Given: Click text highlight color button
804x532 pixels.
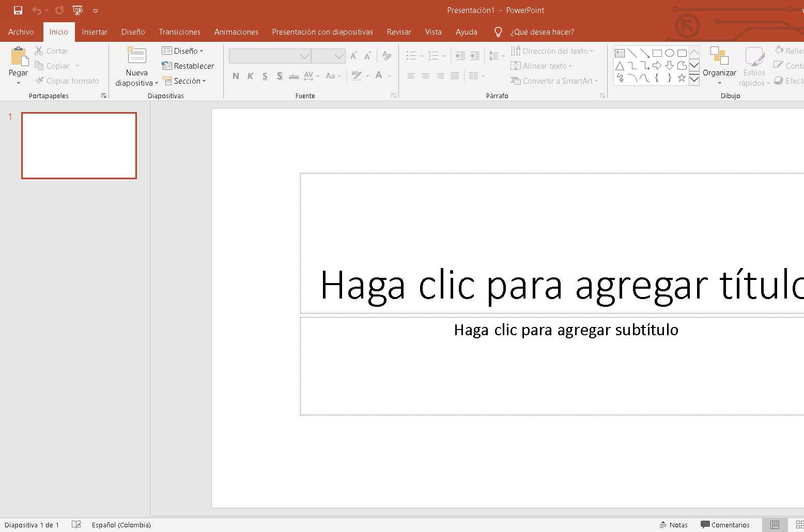Looking at the screenshot, I should point(357,76).
